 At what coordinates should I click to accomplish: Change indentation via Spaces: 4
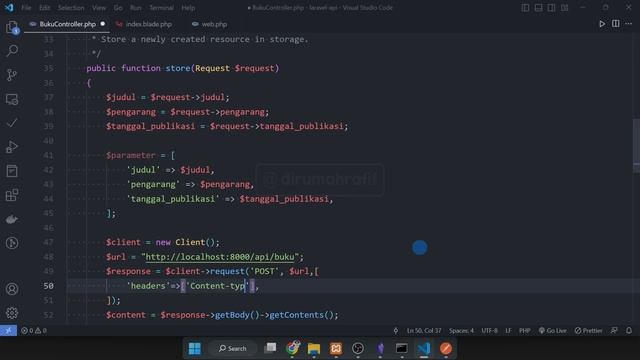tap(461, 331)
